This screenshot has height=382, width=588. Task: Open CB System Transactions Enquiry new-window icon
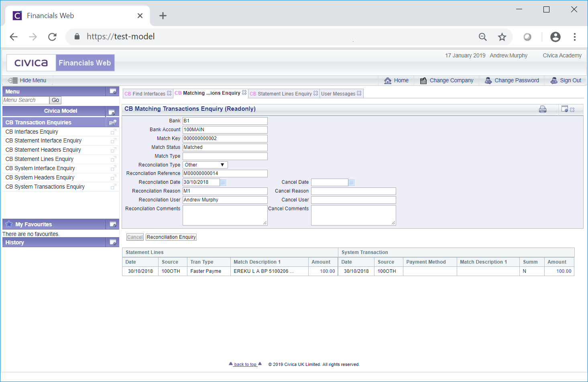tap(114, 187)
